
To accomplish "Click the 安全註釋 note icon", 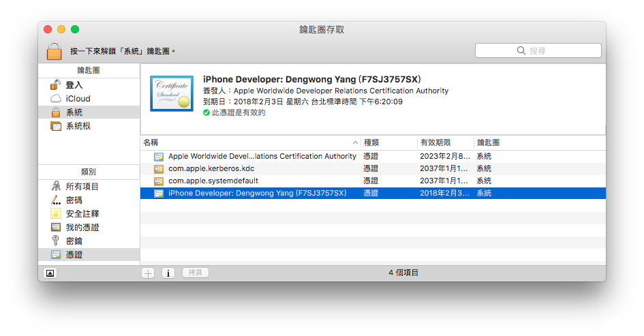I will coord(56,213).
